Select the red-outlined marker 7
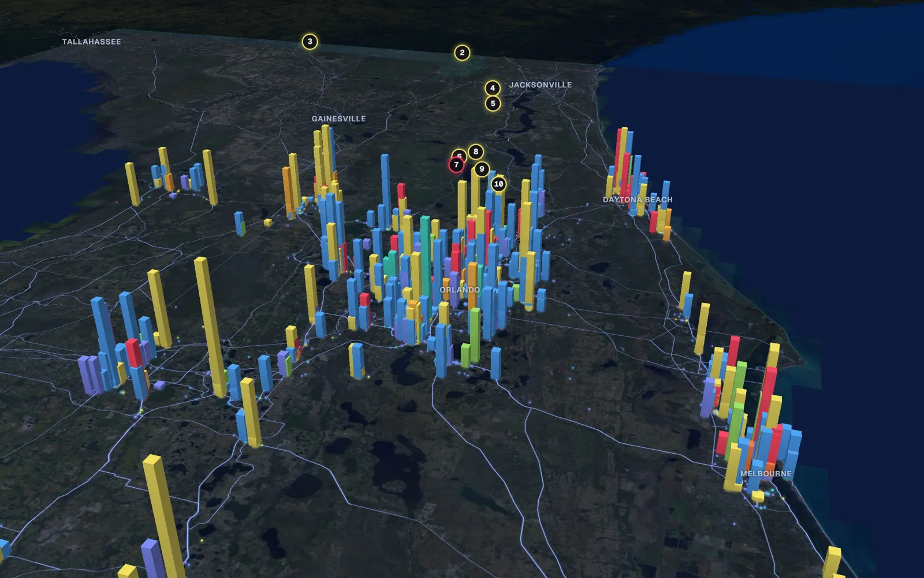 pyautogui.click(x=456, y=165)
